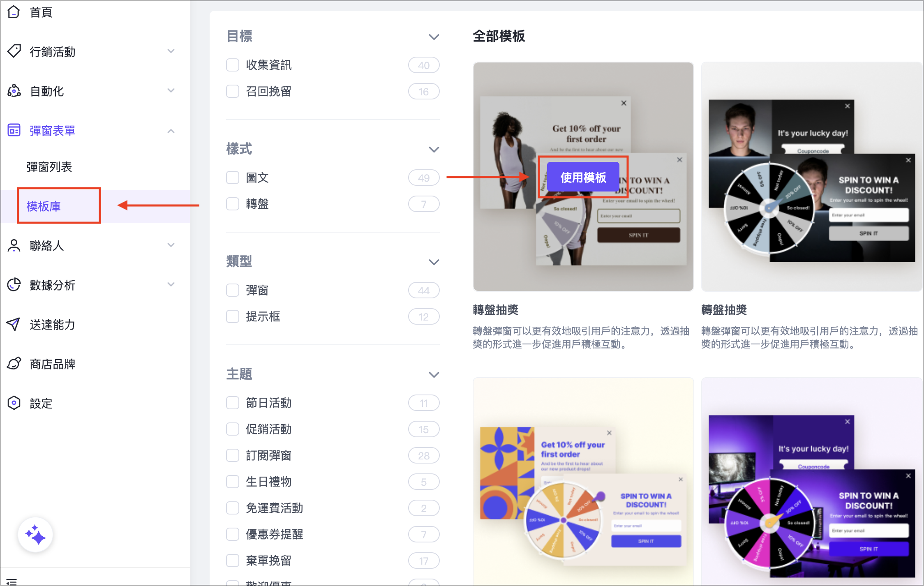Click the 送達能力 paper plane icon
This screenshot has width=924, height=586.
coord(14,324)
